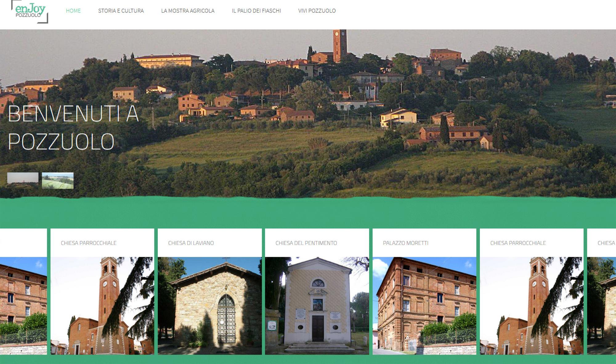616x364 pixels.
Task: Navigate to Vivi Pozzuolo section
Action: (317, 11)
